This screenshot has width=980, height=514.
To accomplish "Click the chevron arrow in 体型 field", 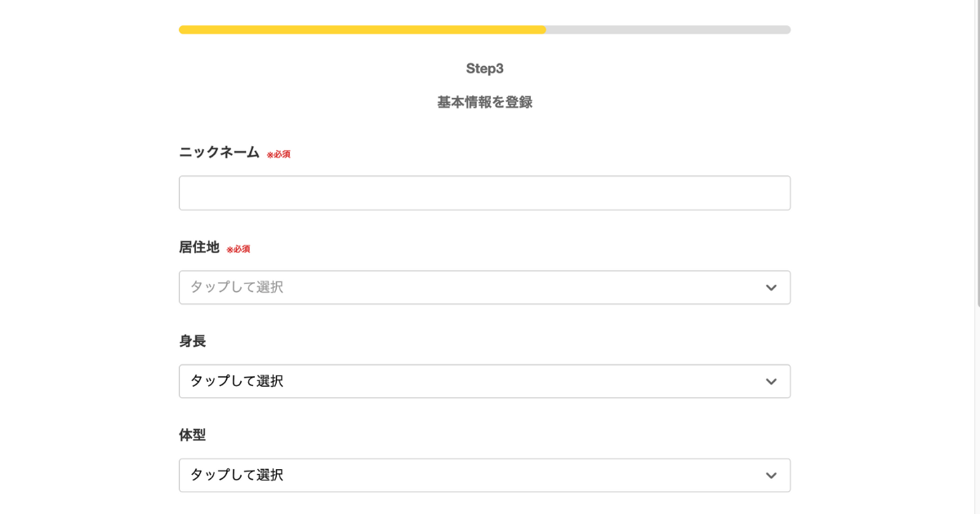I will coord(771,476).
